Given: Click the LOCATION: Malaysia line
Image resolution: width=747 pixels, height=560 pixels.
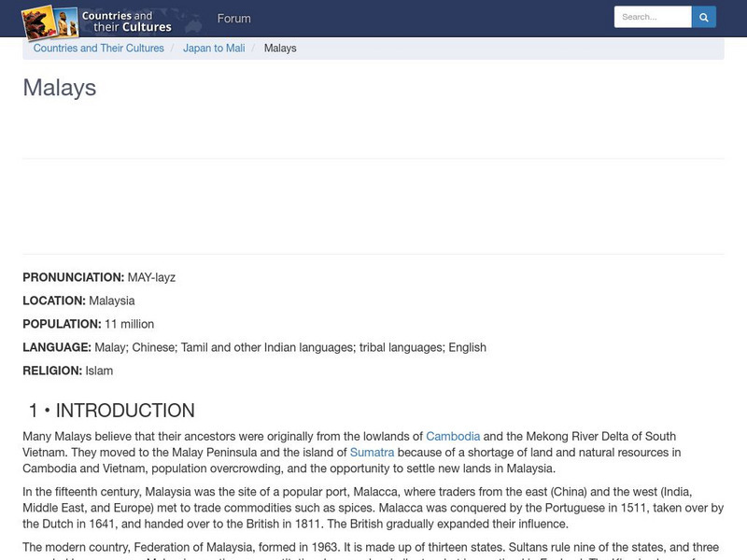Looking at the screenshot, I should pyautogui.click(x=78, y=301).
